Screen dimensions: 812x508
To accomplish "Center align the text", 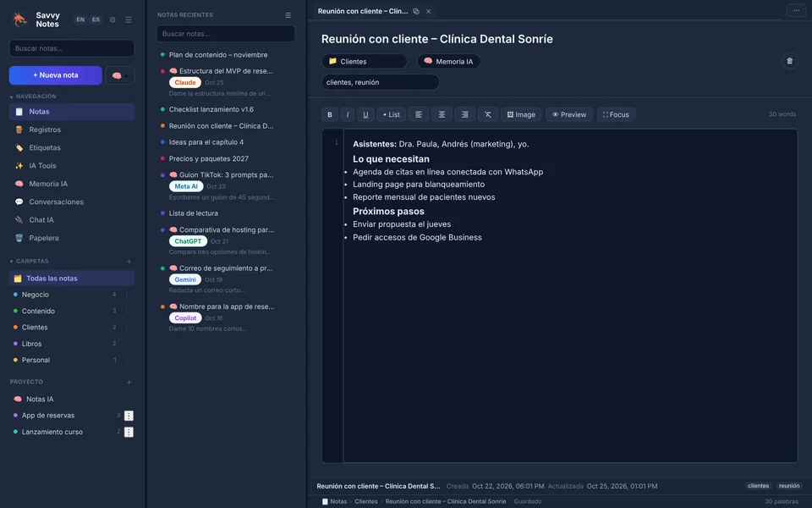I will (x=442, y=114).
